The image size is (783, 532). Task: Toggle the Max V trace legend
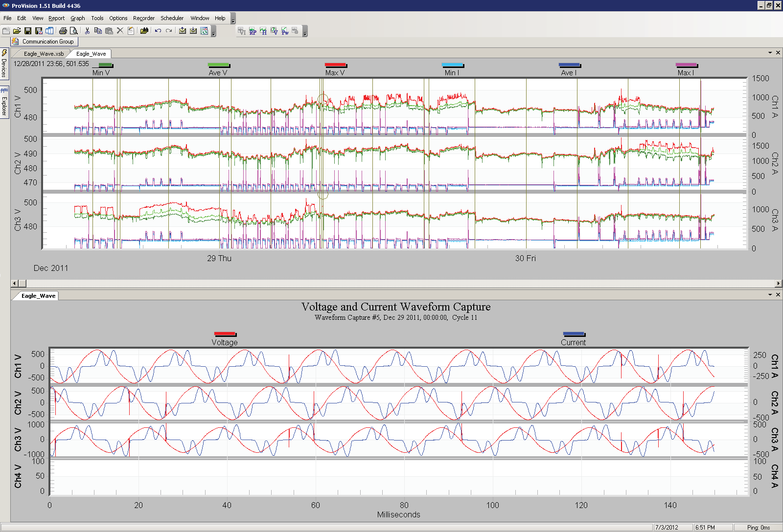coord(336,65)
